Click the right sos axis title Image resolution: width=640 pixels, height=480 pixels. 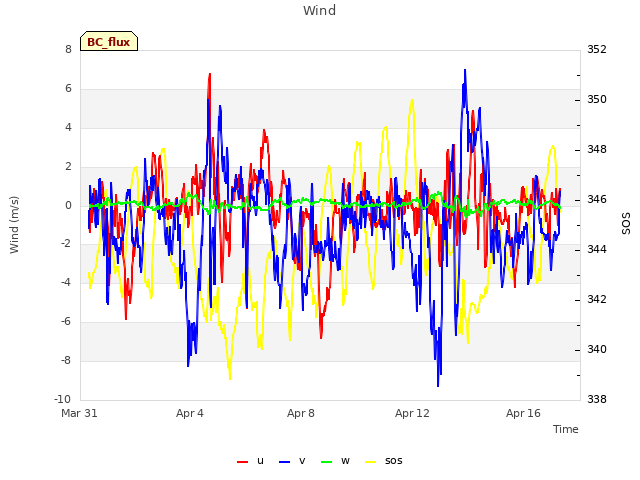pyautogui.click(x=626, y=224)
